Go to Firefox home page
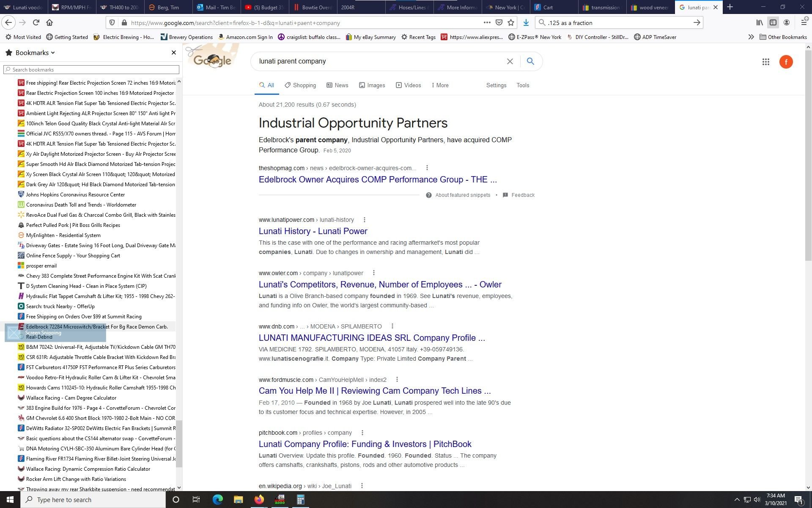Screen dimensions: 812x508 [49, 23]
